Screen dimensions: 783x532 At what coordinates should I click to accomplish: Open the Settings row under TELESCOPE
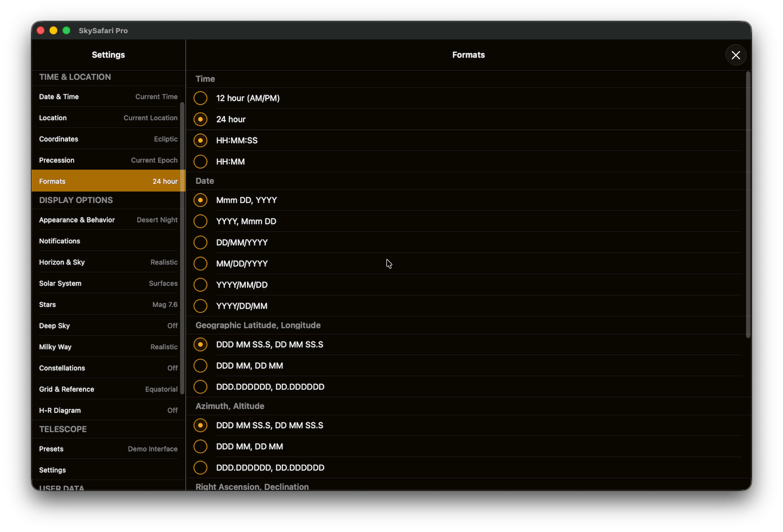pos(108,470)
